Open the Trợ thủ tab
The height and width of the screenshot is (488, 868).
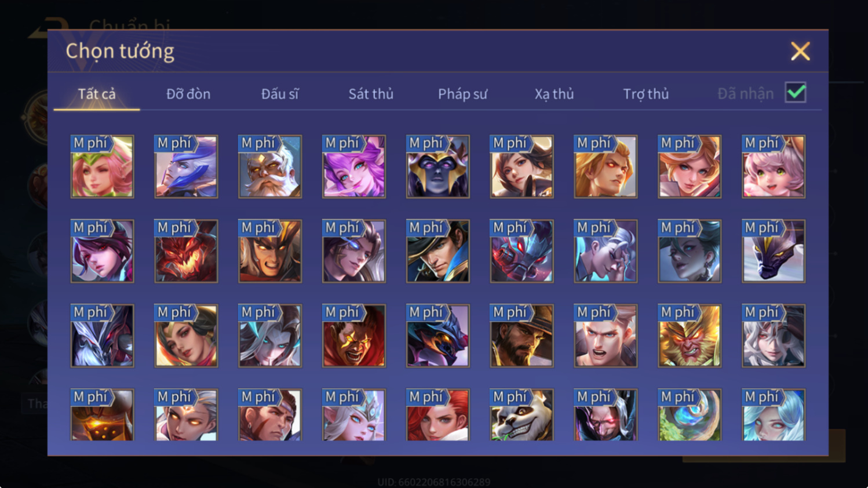645,94
